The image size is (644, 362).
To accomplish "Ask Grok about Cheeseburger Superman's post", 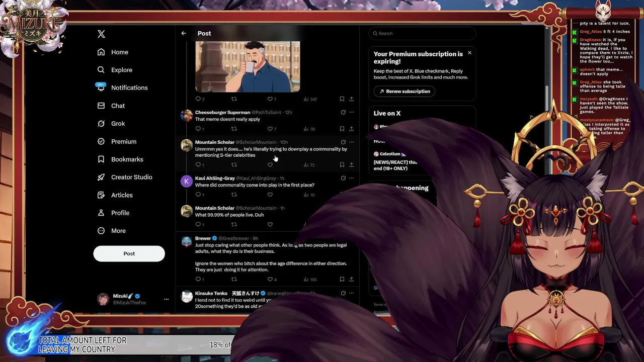I will tap(343, 113).
